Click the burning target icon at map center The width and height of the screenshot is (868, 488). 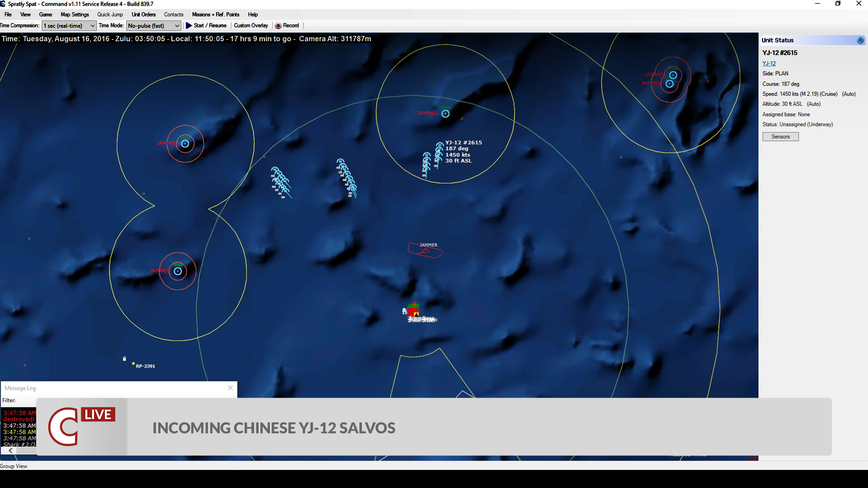[x=413, y=310]
